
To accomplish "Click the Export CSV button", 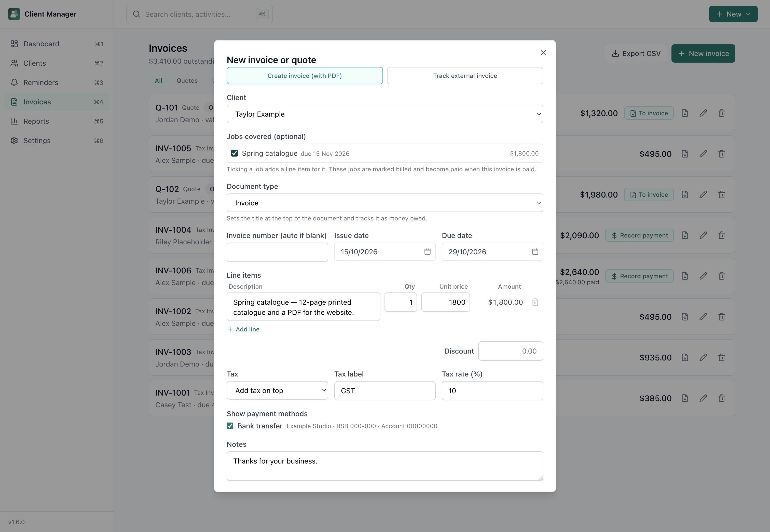I will click(x=636, y=54).
